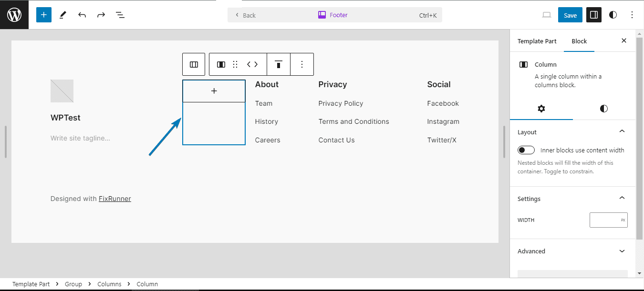Click the template part icon beside Footer

pyautogui.click(x=322, y=15)
